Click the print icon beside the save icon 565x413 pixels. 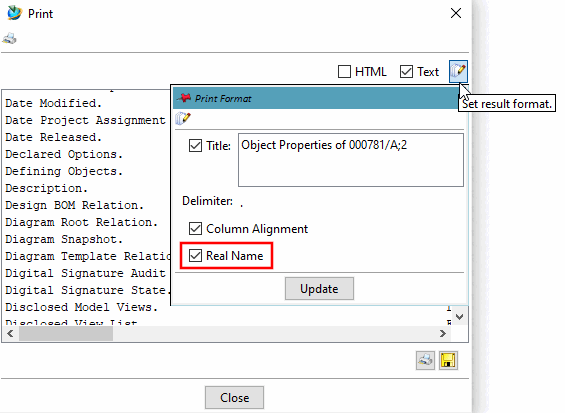pos(425,360)
